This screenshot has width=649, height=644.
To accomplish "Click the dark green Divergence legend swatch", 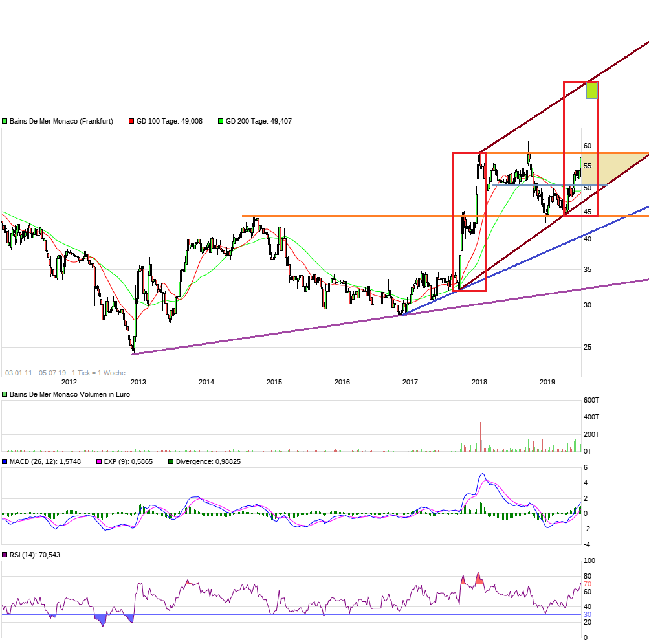I will click(x=171, y=461).
